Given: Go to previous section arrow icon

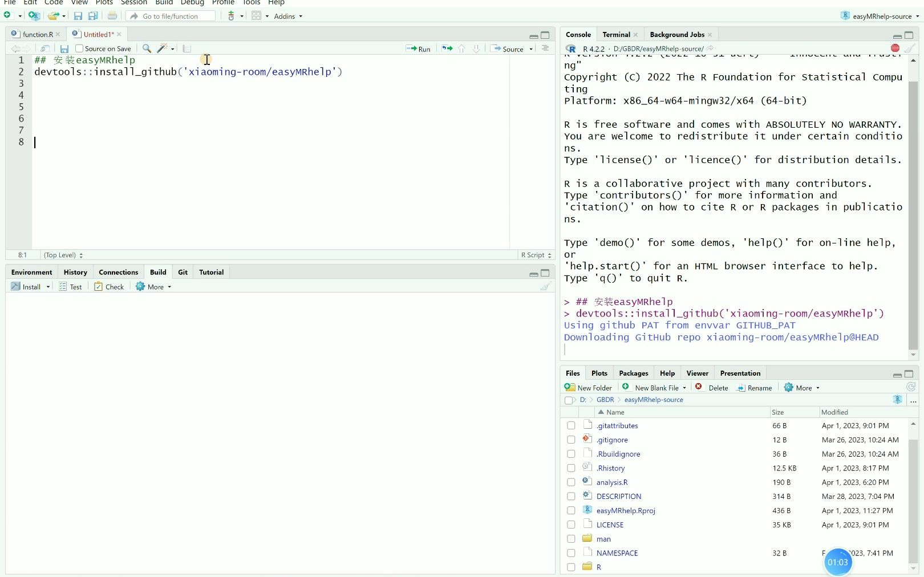Looking at the screenshot, I should point(461,48).
